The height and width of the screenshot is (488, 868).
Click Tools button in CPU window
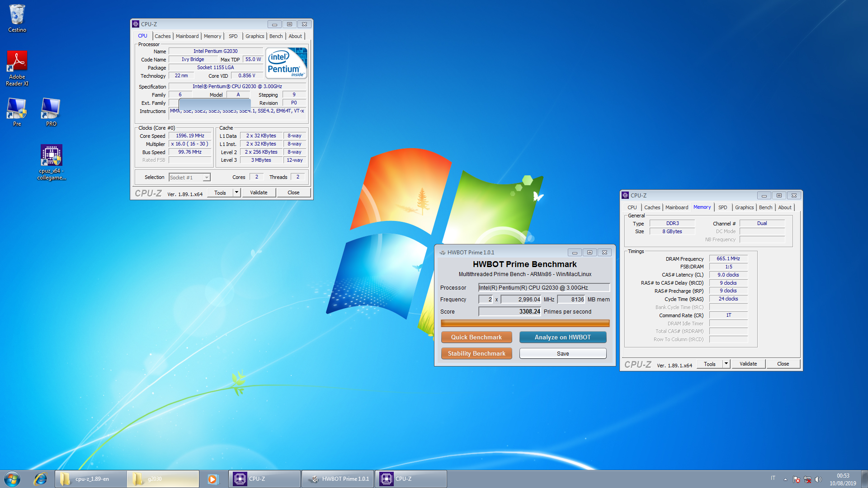click(220, 192)
